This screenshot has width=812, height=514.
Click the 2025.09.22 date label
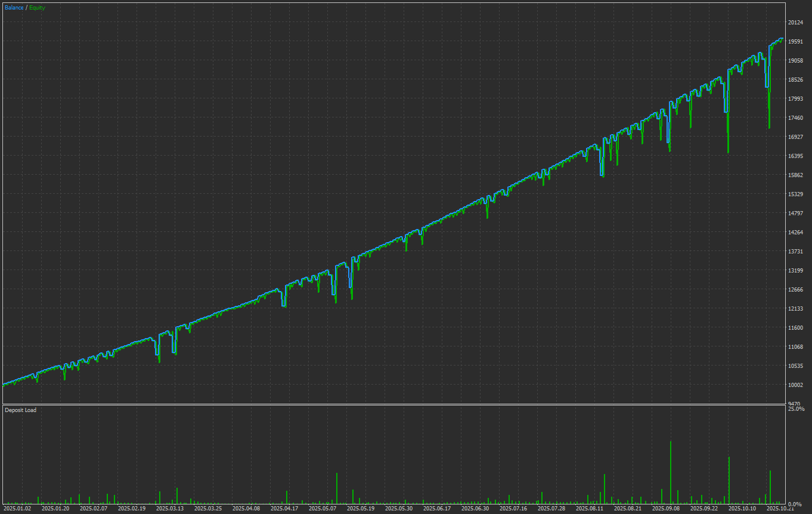(704, 509)
